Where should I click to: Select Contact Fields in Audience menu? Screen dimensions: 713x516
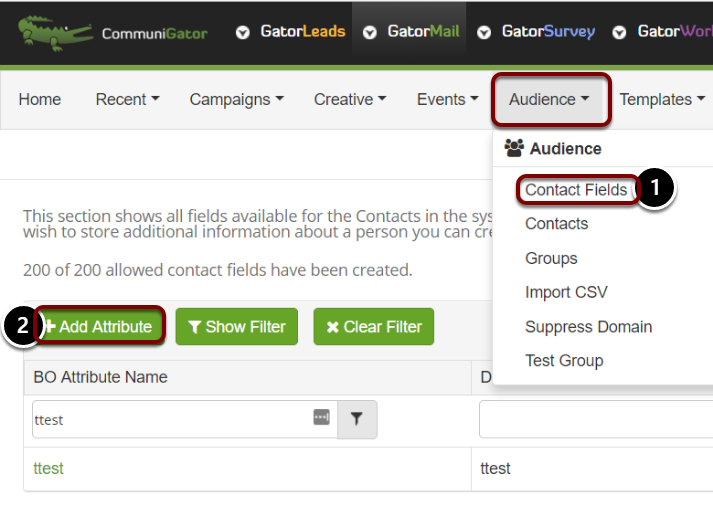(576, 190)
